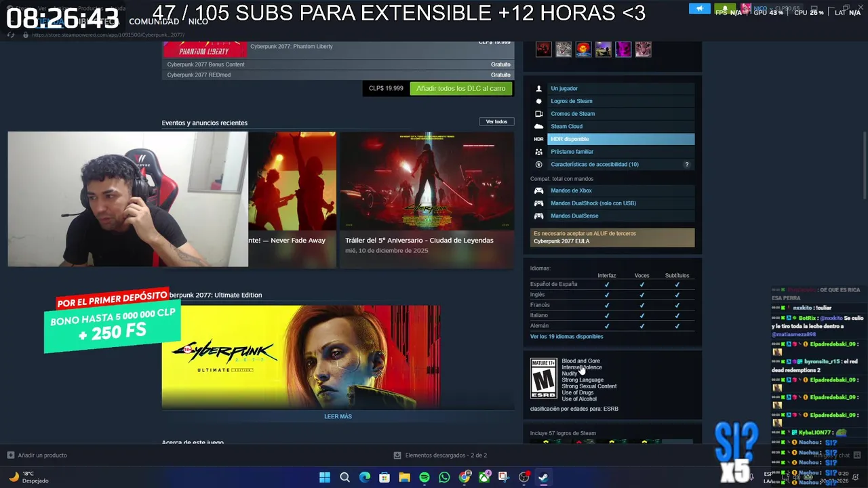Open the first red-toned friend avatar
868x488 pixels.
point(543,49)
